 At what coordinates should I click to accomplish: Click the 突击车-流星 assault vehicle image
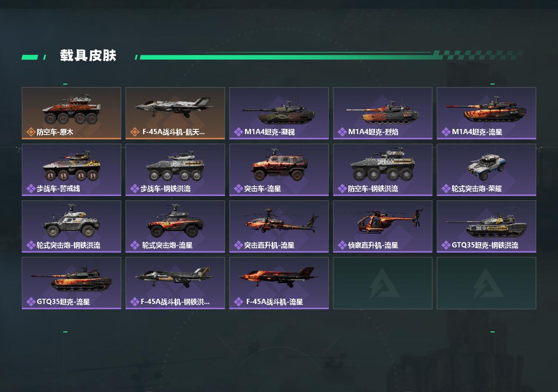279,165
